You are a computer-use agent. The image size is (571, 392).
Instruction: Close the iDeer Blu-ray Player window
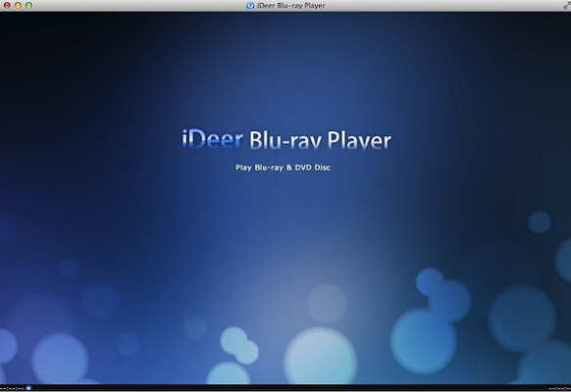click(x=7, y=6)
